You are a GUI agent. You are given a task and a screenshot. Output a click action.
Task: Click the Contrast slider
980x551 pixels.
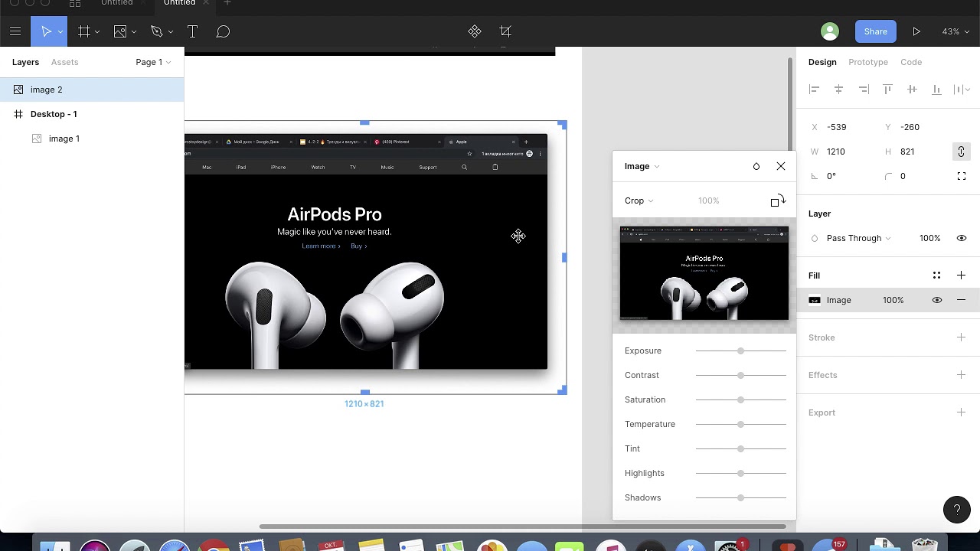[x=740, y=375]
